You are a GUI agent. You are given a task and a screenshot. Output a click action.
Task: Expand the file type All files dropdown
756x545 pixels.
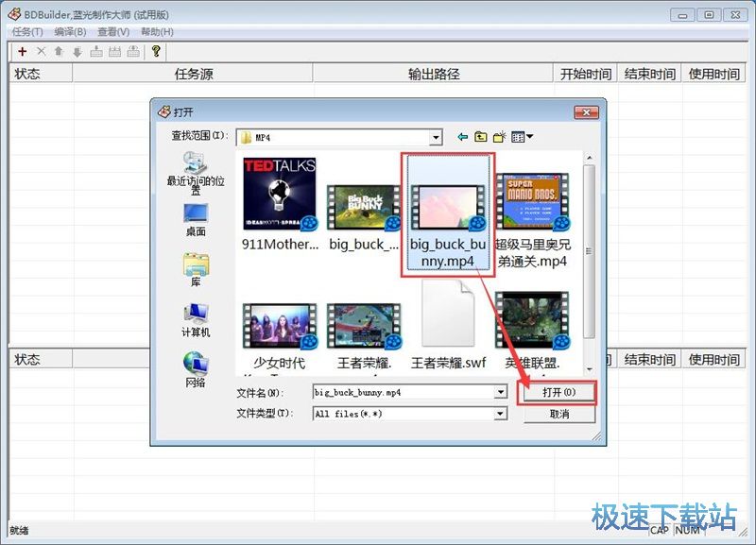pos(500,414)
